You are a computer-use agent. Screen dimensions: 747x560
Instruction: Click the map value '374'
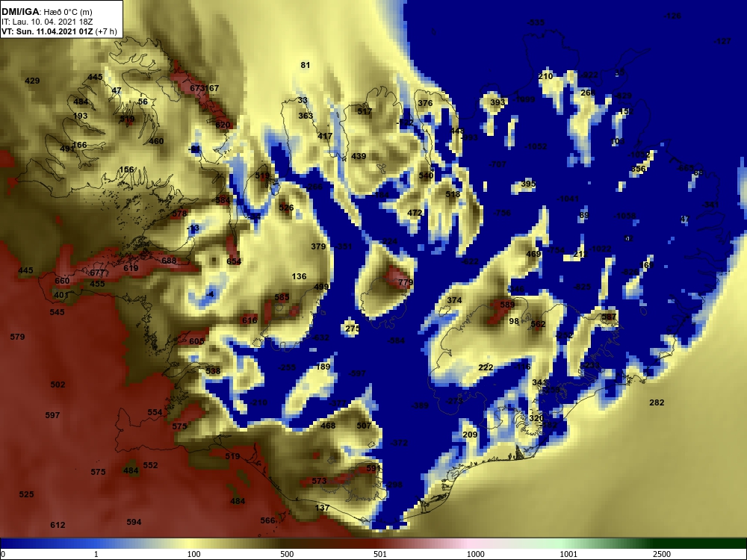pyautogui.click(x=454, y=300)
